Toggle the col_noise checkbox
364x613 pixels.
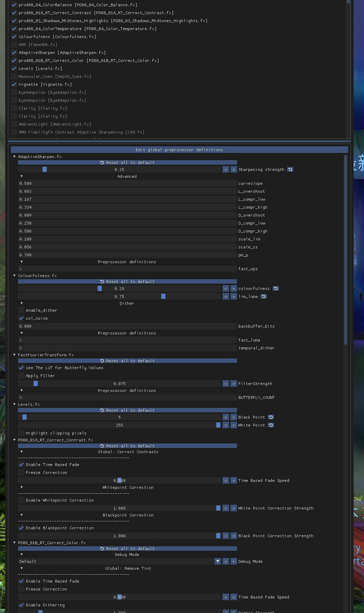click(x=21, y=318)
